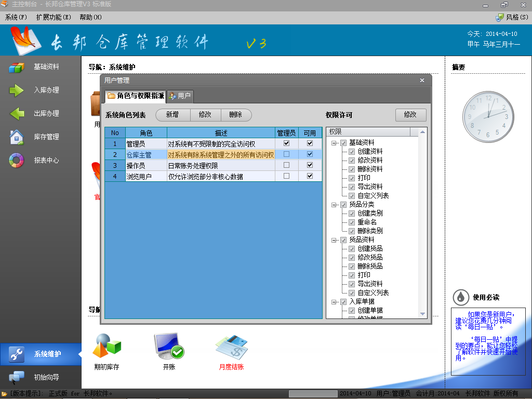
Task: Click the 期初库存 icon
Action: pyautogui.click(x=107, y=346)
